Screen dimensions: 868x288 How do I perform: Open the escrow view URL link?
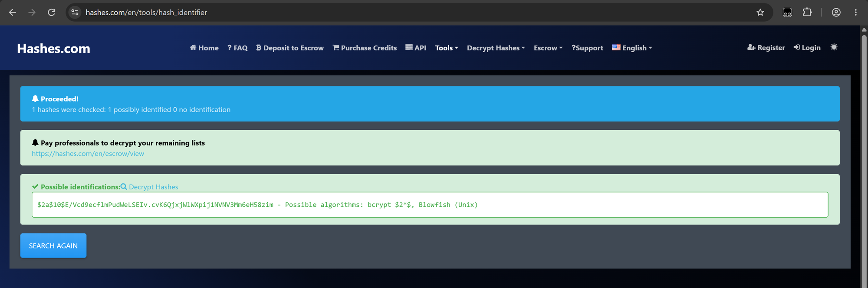[x=88, y=153]
